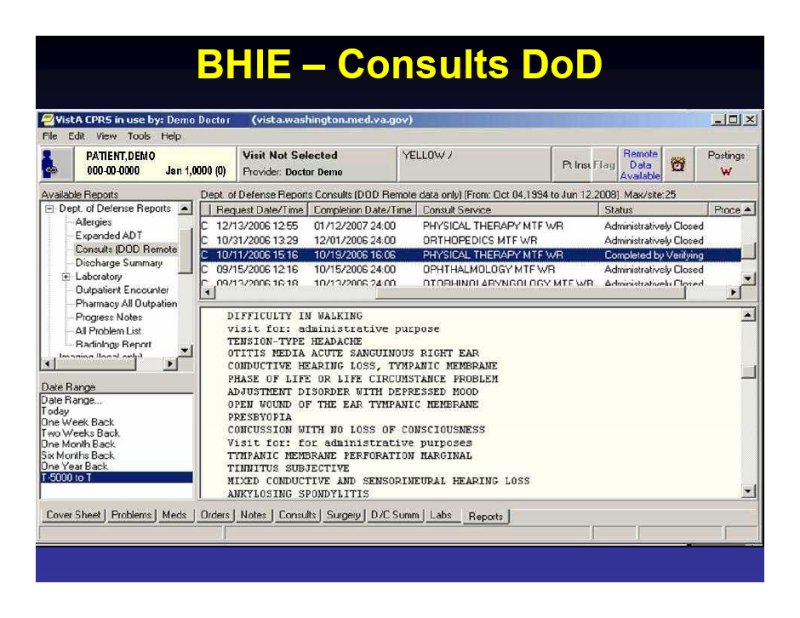Viewport: 800px width, 618px height.
Task: Click the Flag button
Action: pyautogui.click(x=605, y=165)
